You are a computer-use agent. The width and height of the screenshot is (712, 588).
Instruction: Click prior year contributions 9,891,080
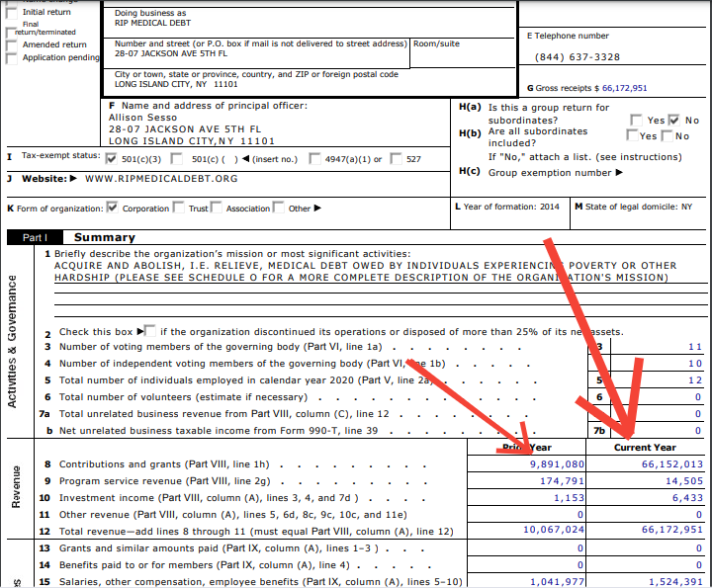pos(557,464)
